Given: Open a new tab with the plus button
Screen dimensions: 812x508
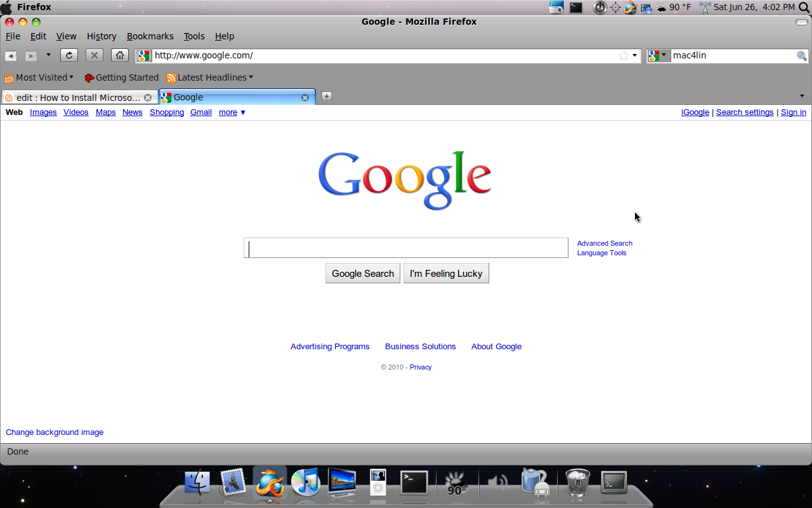Looking at the screenshot, I should pyautogui.click(x=326, y=96).
